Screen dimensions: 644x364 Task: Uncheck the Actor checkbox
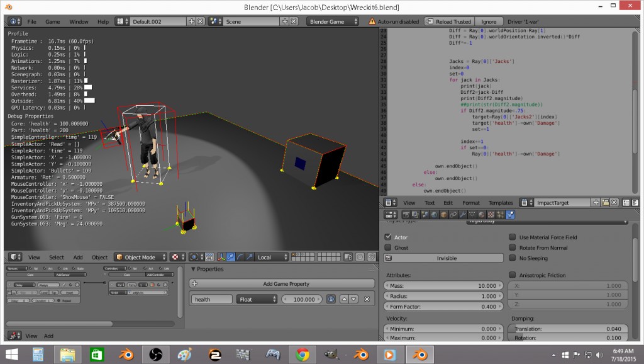click(389, 238)
